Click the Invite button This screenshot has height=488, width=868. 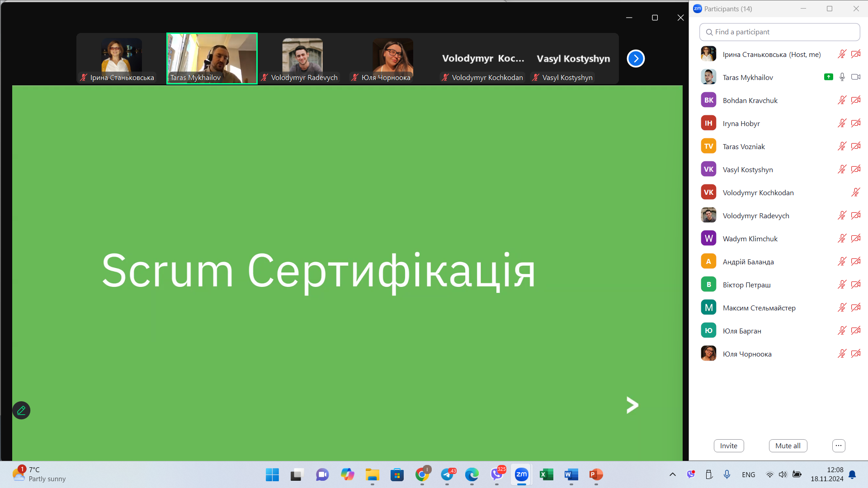pos(728,446)
